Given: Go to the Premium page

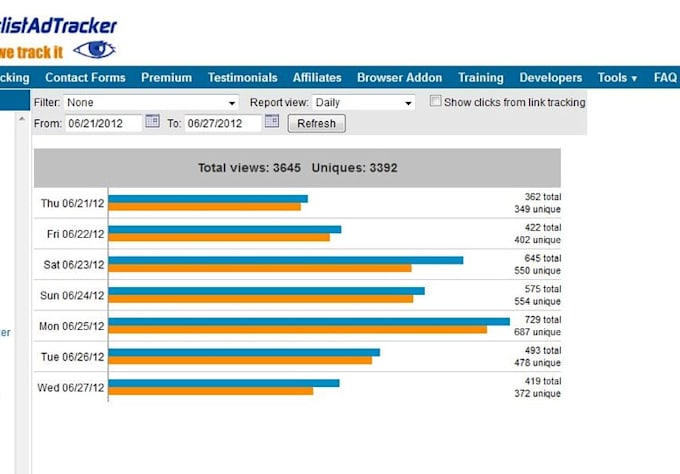Looking at the screenshot, I should (x=167, y=78).
